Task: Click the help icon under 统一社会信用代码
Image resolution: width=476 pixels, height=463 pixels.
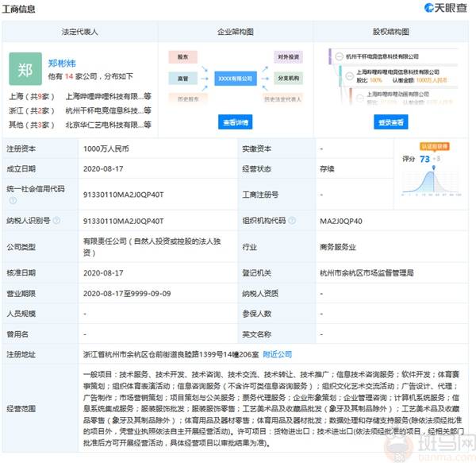Action: (13, 200)
